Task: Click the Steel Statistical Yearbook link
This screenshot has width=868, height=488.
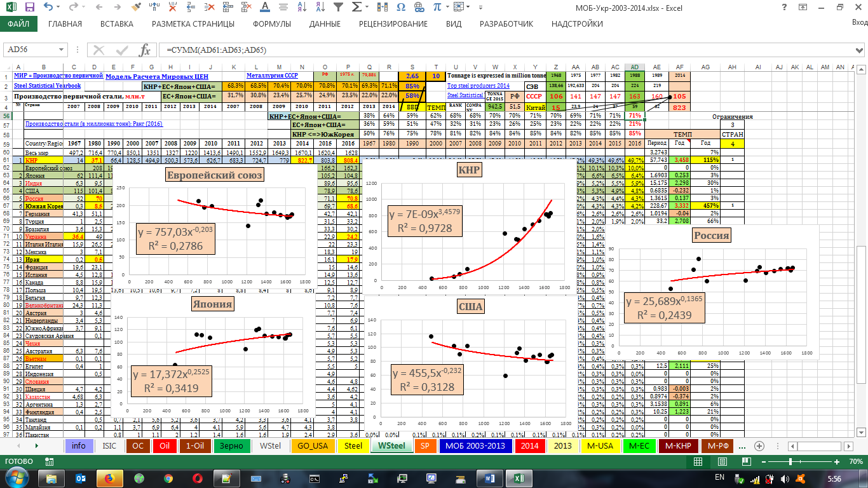Action: click(48, 86)
